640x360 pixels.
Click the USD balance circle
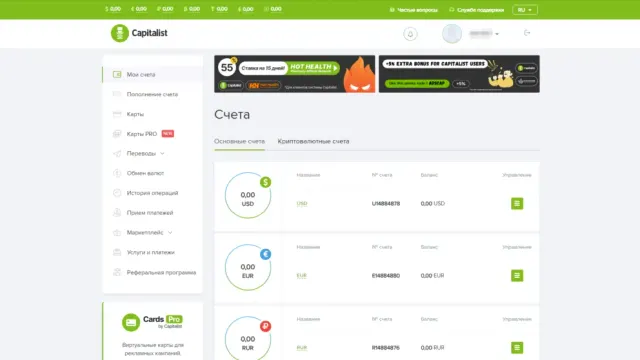(x=248, y=195)
